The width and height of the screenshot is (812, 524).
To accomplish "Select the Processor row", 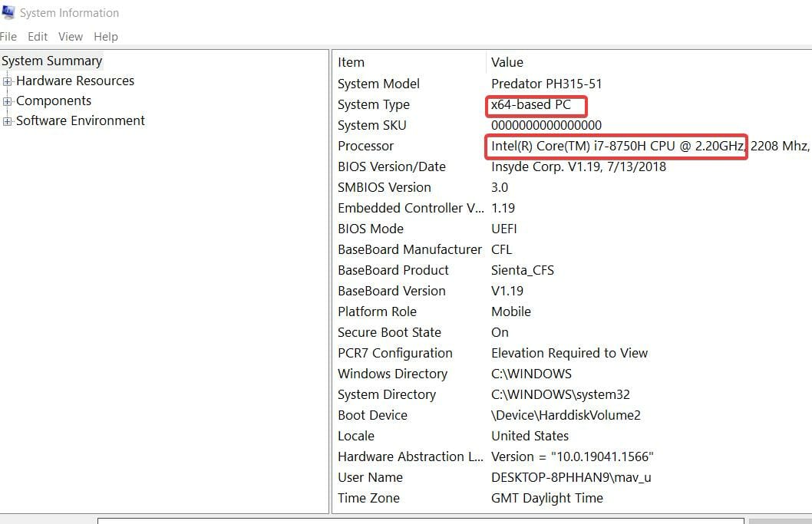I will point(365,146).
